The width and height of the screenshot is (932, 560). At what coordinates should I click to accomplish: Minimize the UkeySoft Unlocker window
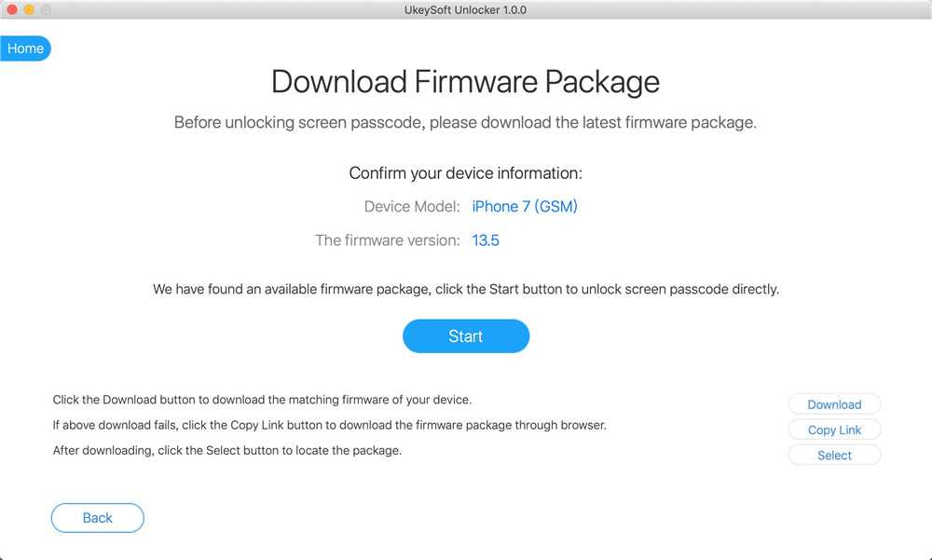[29, 9]
